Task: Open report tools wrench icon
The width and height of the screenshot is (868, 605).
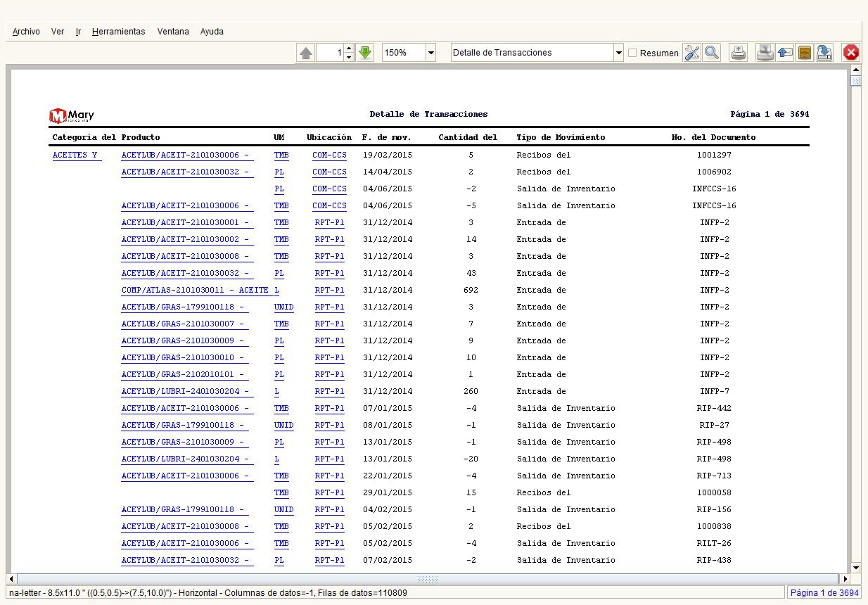Action: pos(692,53)
